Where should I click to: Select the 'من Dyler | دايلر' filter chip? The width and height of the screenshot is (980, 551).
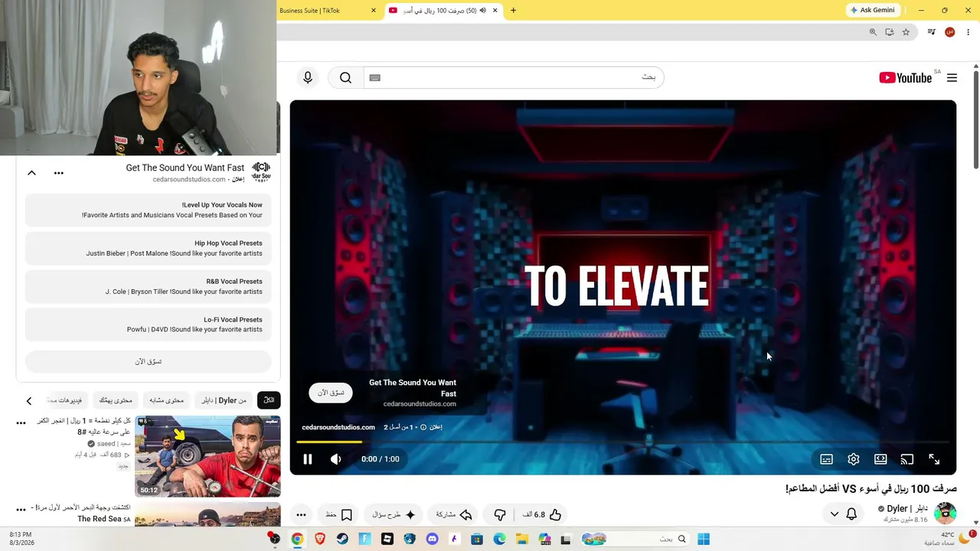(x=224, y=400)
